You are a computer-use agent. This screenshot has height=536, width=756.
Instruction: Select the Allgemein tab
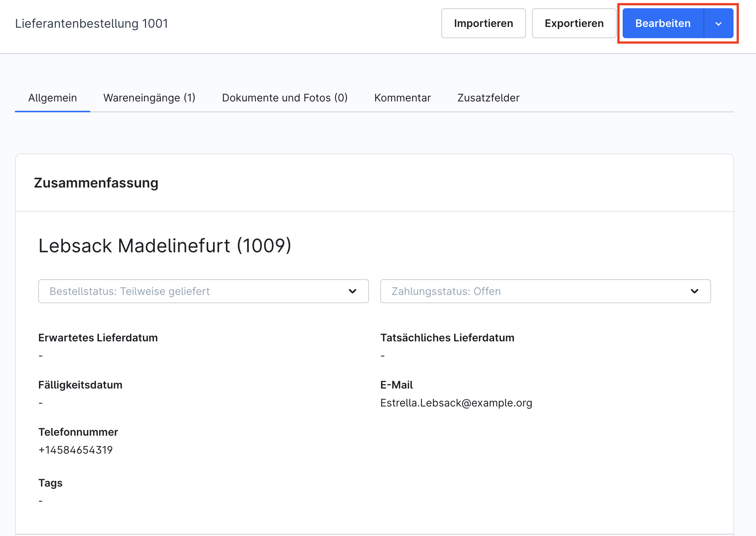(x=52, y=98)
